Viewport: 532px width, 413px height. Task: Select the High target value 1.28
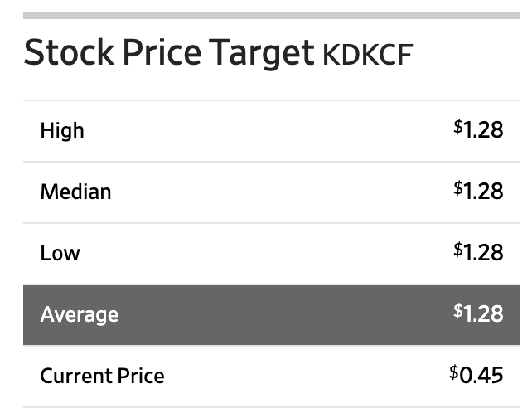484,130
